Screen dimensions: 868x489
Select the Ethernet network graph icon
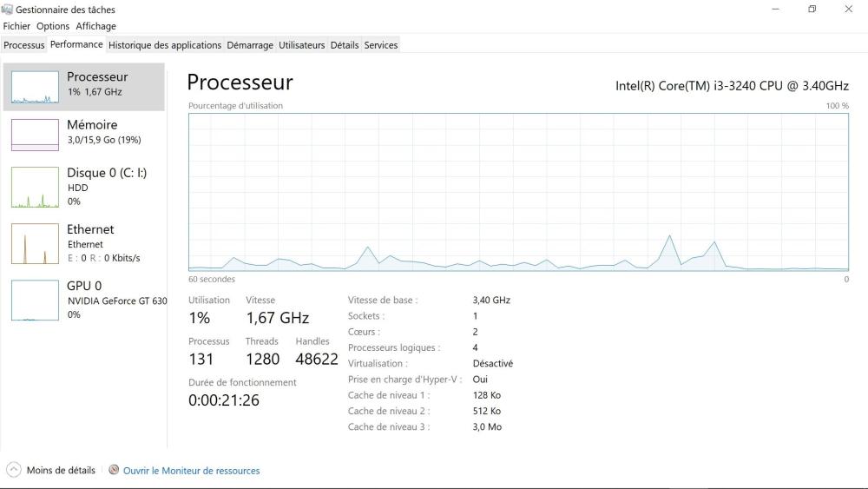[35, 243]
